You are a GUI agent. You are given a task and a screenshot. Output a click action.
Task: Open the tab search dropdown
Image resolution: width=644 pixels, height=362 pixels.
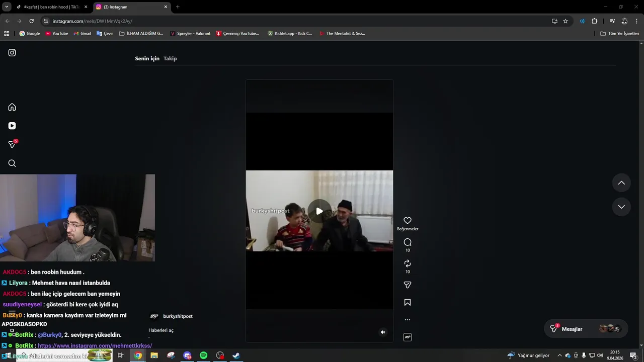(7, 7)
